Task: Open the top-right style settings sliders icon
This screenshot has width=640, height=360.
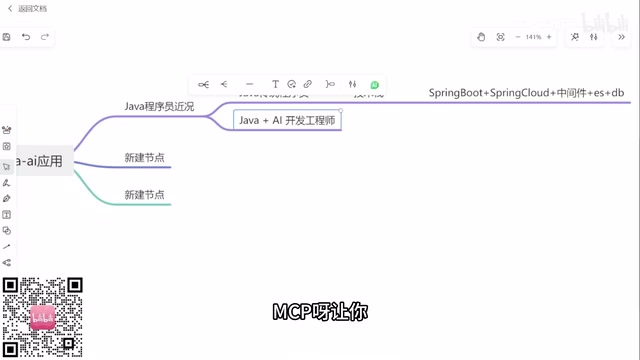Action: coord(594,37)
